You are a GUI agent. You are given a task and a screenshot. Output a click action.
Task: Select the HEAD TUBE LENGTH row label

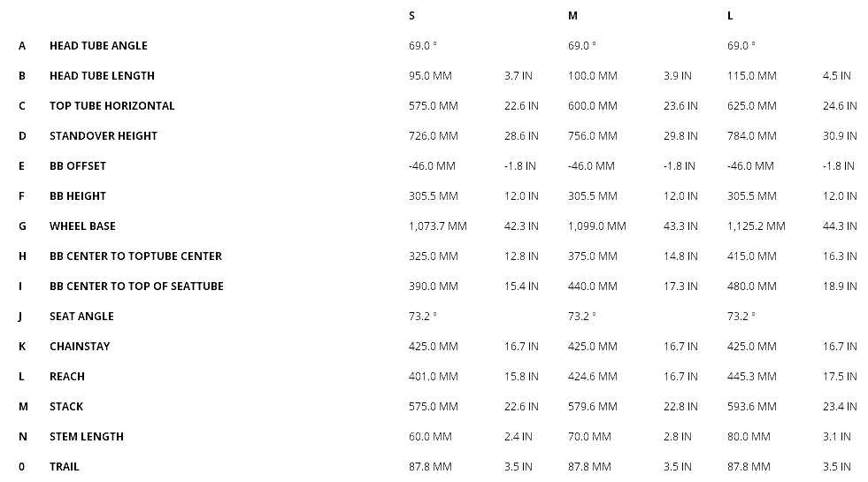pos(102,76)
